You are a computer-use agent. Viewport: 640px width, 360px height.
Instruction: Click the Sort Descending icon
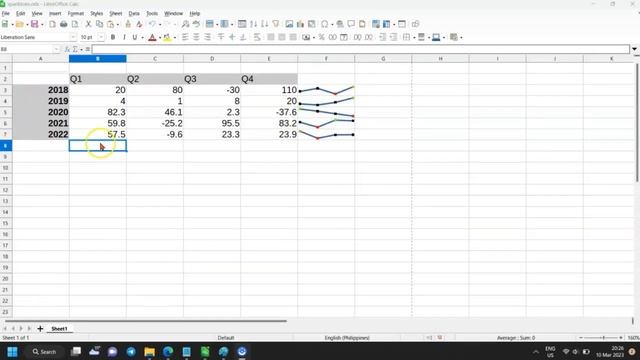pos(264,24)
